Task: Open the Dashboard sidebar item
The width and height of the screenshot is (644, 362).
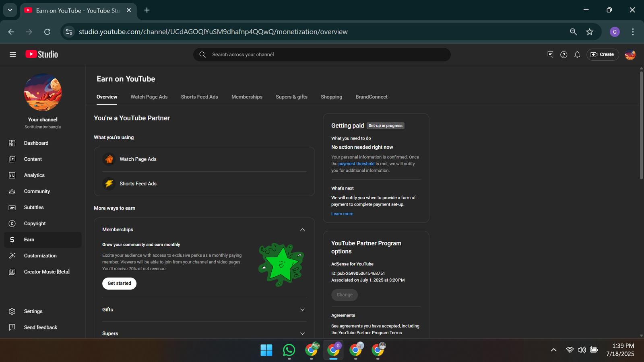Action: coord(43,143)
